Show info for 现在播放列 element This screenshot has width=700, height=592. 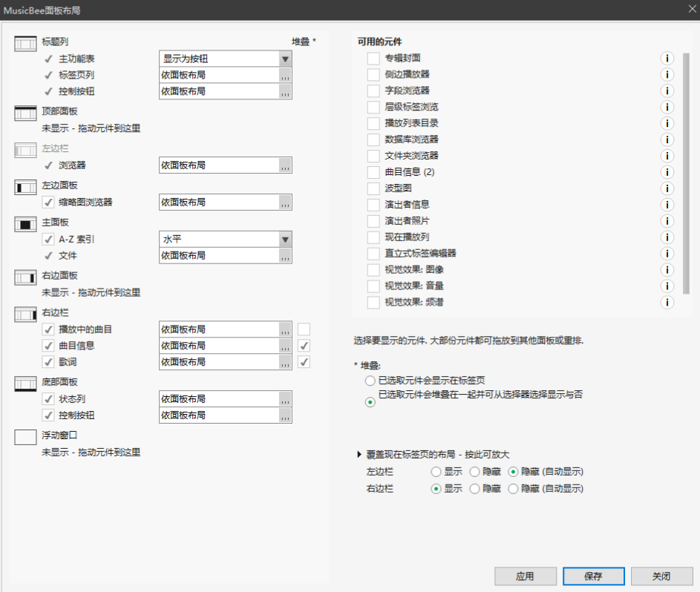tap(667, 237)
